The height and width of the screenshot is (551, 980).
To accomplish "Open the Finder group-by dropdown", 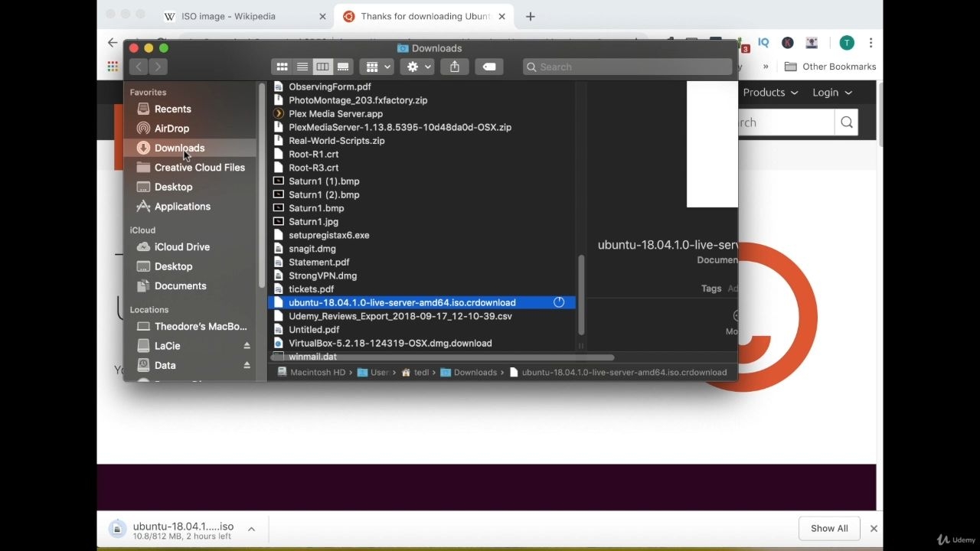I will (x=377, y=67).
